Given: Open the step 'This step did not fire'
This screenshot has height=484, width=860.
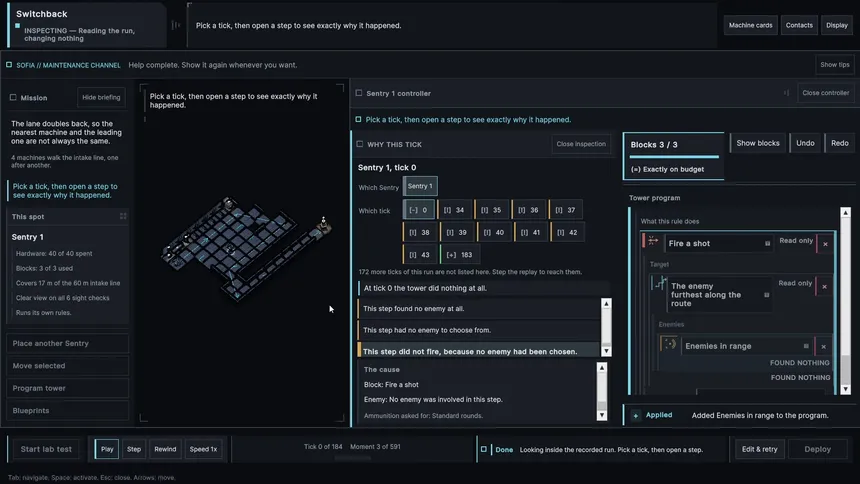Looking at the screenshot, I should click(x=479, y=352).
